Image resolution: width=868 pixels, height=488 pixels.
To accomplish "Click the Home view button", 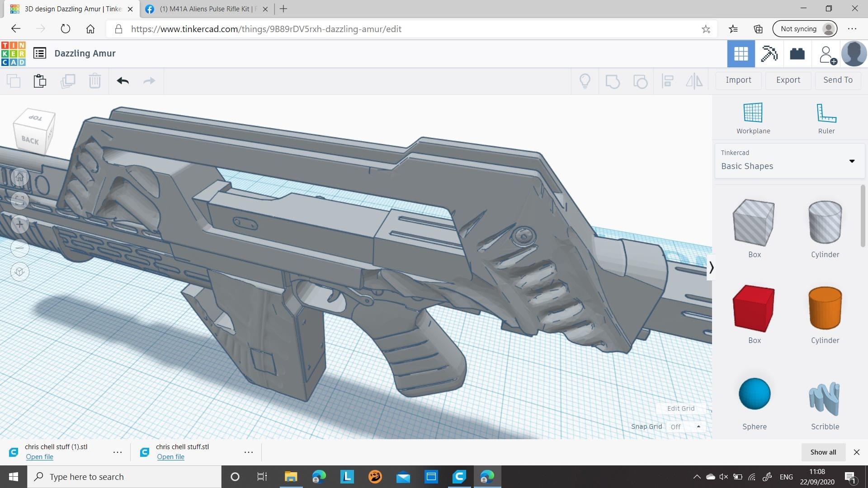I will coord(19,177).
